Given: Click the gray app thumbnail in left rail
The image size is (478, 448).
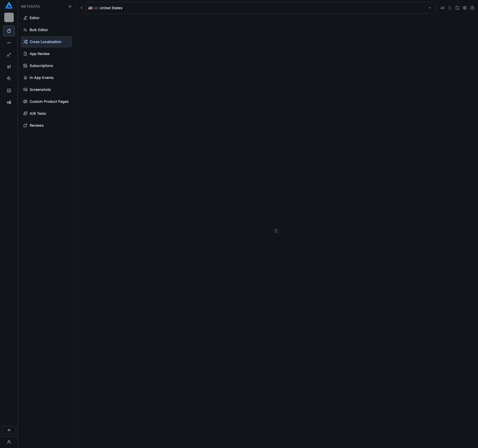Looking at the screenshot, I should pos(9,17).
